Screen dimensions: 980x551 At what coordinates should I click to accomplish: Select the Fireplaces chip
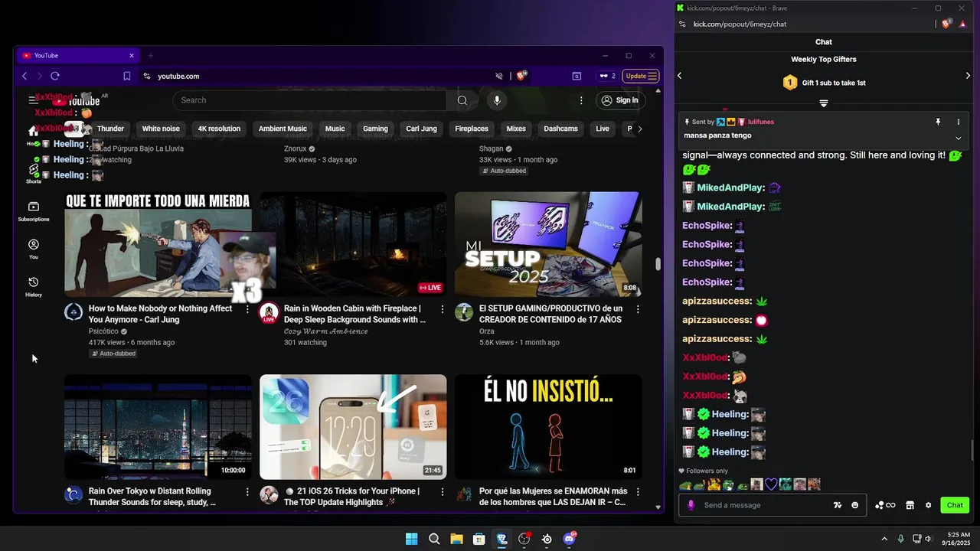click(472, 129)
